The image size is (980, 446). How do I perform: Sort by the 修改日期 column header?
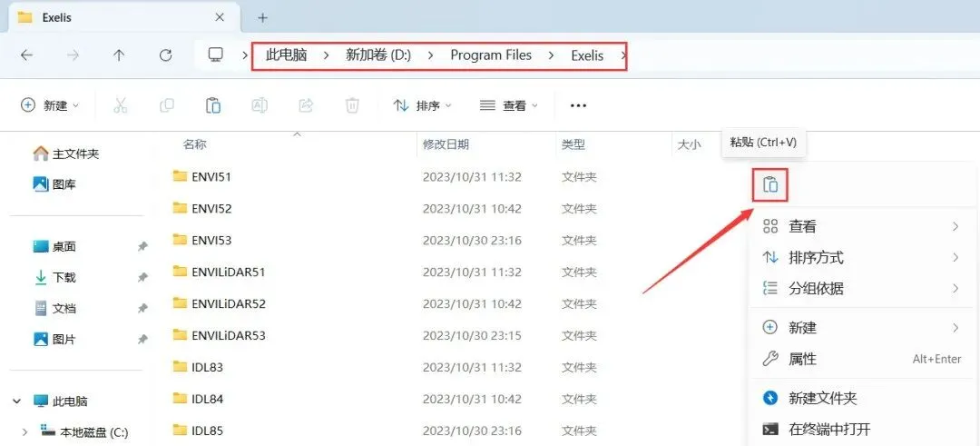click(446, 144)
